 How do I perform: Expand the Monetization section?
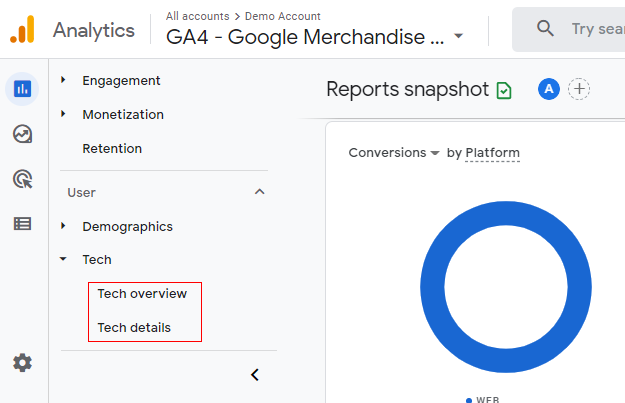coord(63,114)
